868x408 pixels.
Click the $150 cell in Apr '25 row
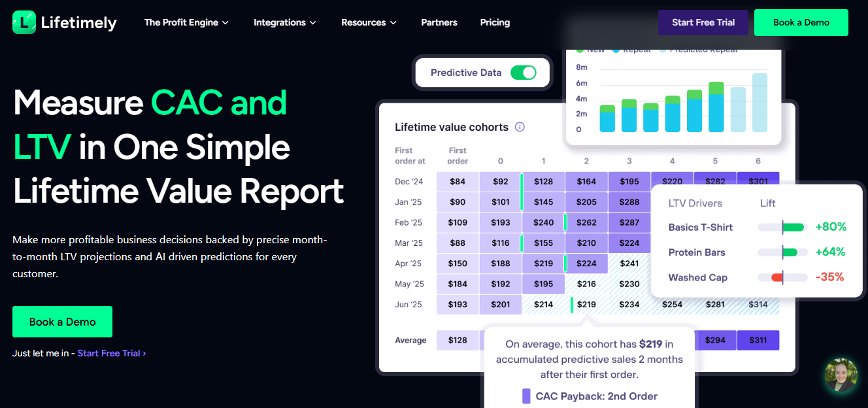pos(458,263)
